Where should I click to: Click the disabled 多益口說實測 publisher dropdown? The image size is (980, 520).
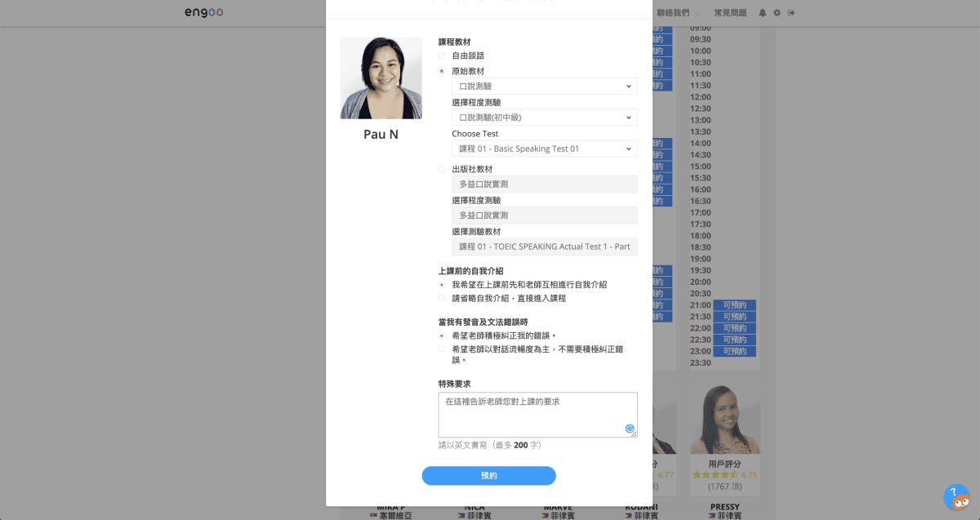545,184
